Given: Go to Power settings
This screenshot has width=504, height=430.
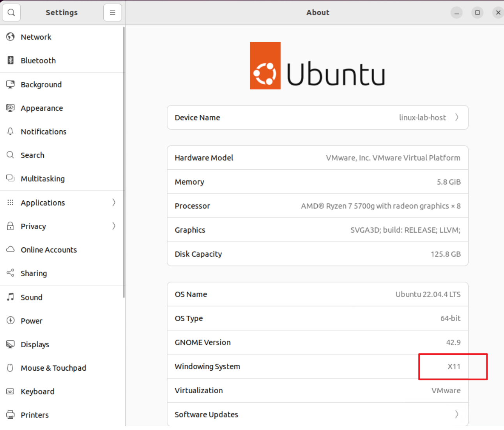Looking at the screenshot, I should 62,321.
